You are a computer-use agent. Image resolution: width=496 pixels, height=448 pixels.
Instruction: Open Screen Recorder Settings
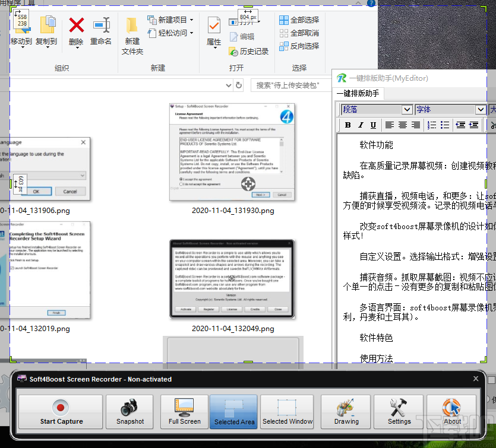pos(398,412)
